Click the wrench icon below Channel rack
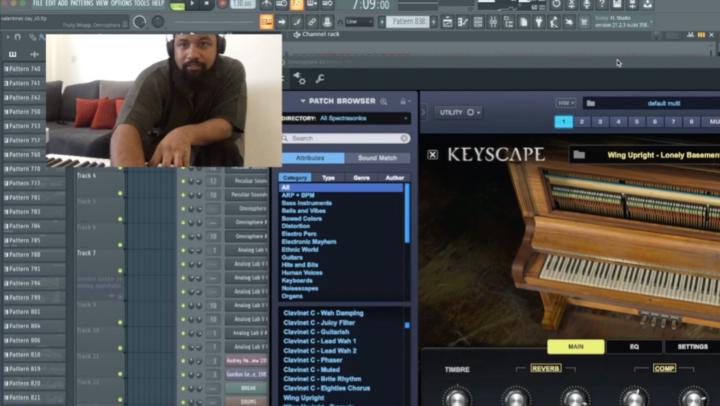The width and height of the screenshot is (720, 406). pyautogui.click(x=320, y=79)
